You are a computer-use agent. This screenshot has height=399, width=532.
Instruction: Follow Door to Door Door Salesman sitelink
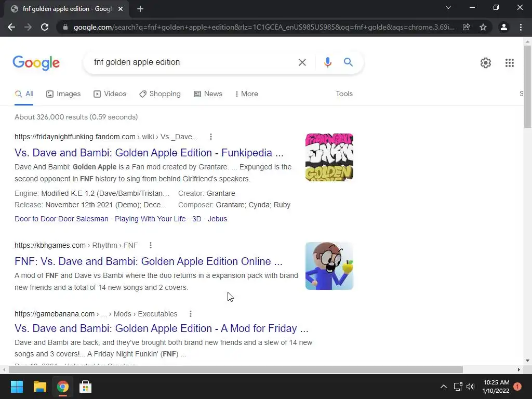coord(61,219)
